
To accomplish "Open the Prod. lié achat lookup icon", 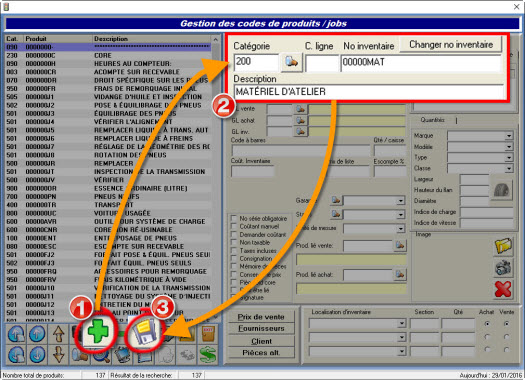I will coord(400,275).
